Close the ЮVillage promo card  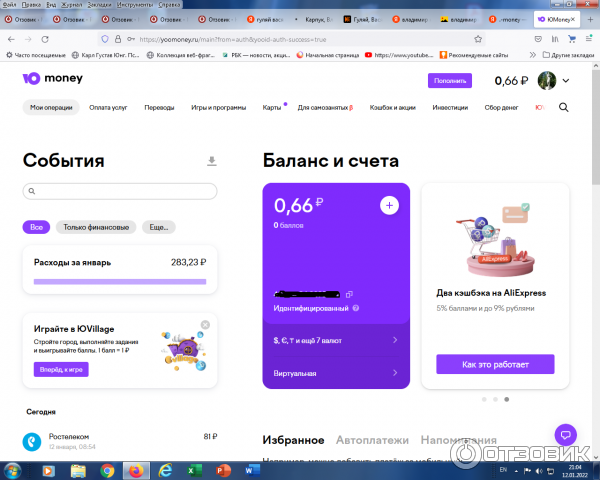[205, 325]
